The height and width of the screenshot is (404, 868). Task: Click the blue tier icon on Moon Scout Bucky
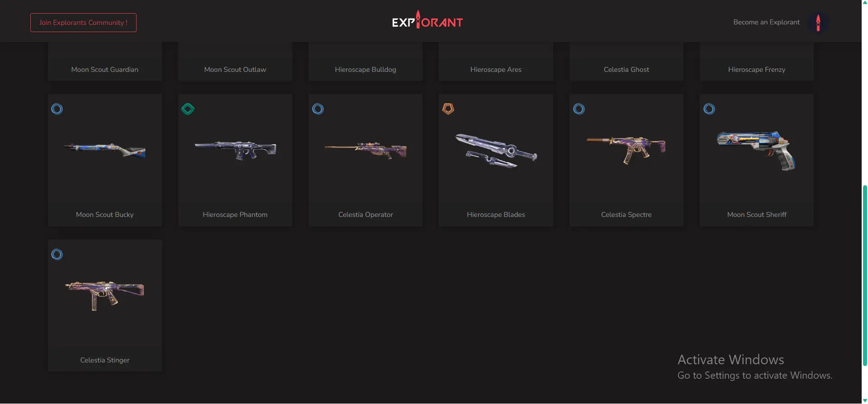[57, 109]
